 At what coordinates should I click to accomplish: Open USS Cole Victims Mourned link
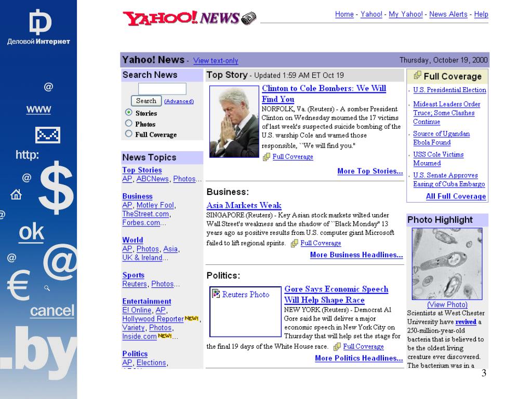438,159
